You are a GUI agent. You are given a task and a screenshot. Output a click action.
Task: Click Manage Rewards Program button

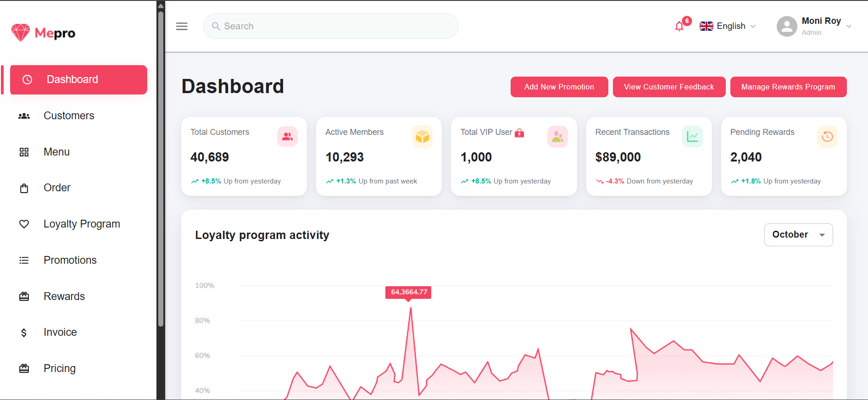point(788,87)
